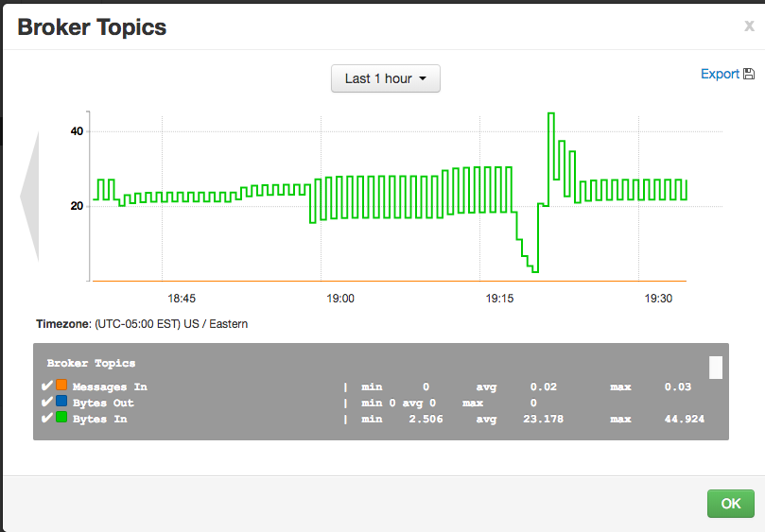Close the Broker Topics dialog with x
Screen dimensions: 765x532
pos(749,26)
